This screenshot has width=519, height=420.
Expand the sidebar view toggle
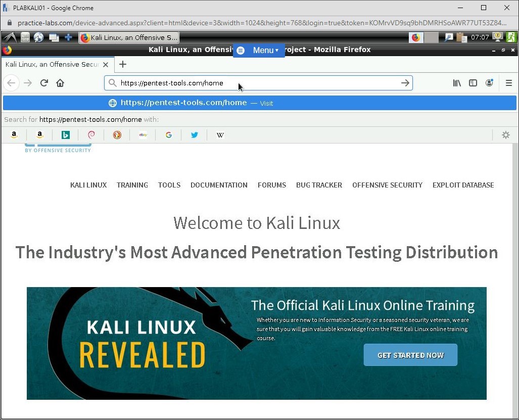473,83
